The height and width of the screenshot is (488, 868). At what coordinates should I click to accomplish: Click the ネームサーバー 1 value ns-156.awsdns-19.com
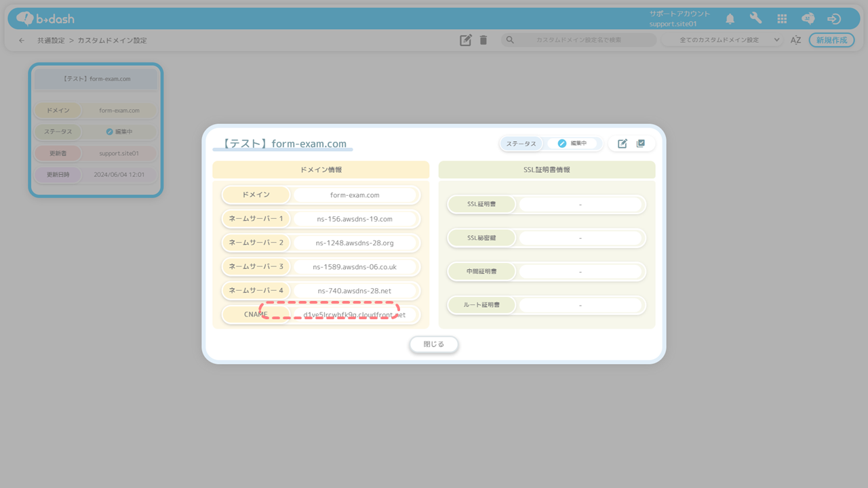[x=354, y=219]
